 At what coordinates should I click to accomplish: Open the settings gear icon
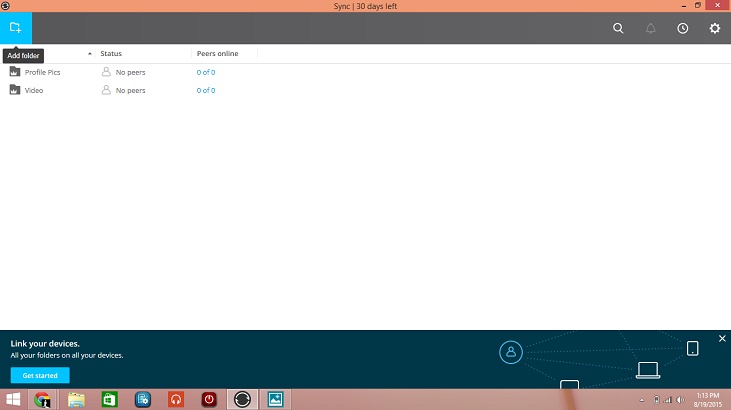pos(714,28)
